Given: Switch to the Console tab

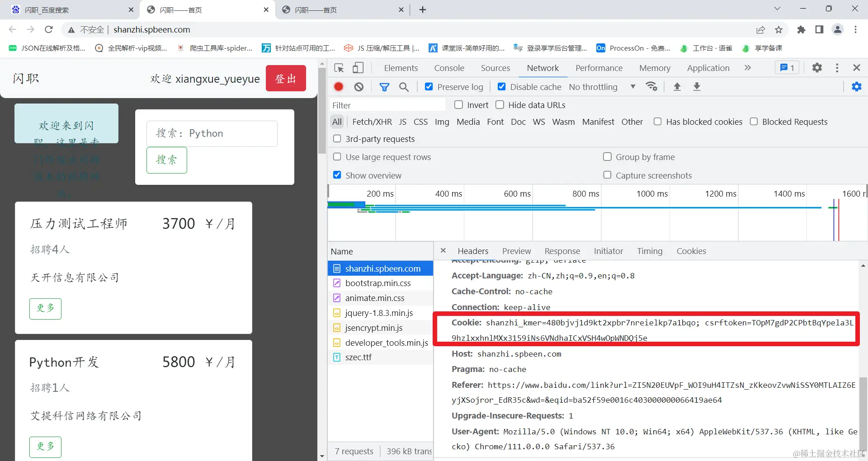Looking at the screenshot, I should pyautogui.click(x=449, y=68).
